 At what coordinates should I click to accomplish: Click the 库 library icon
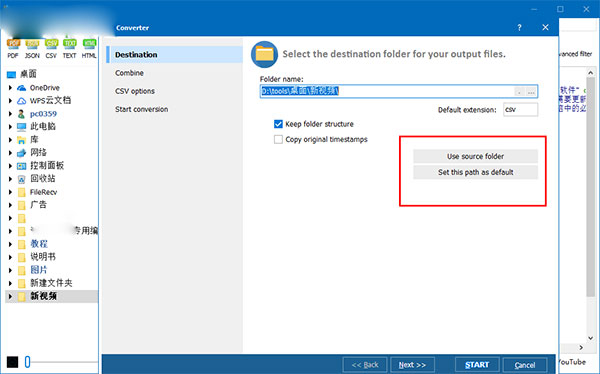pos(21,140)
